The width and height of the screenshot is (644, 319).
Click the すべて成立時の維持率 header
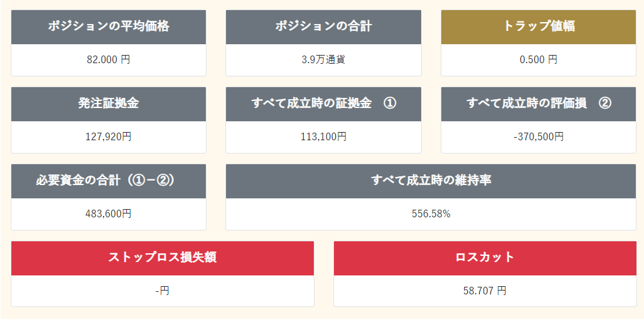click(431, 181)
